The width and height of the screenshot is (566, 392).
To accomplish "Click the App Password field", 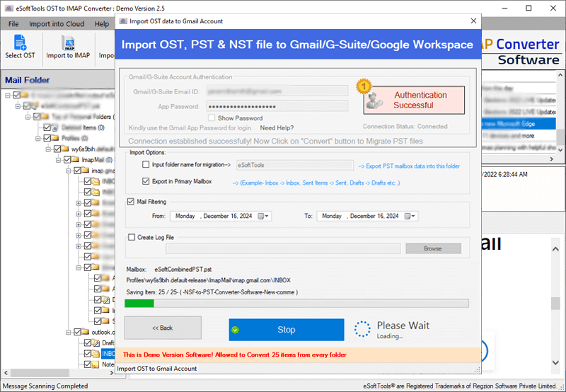I will 277,106.
